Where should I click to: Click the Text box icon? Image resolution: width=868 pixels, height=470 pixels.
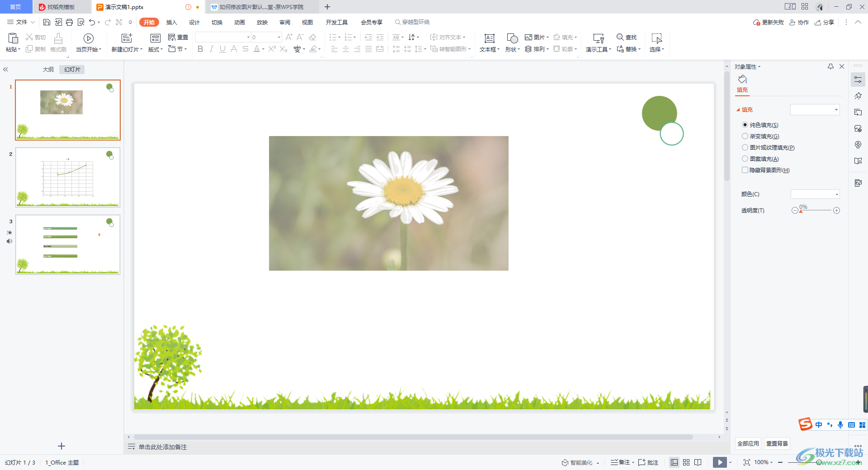490,38
